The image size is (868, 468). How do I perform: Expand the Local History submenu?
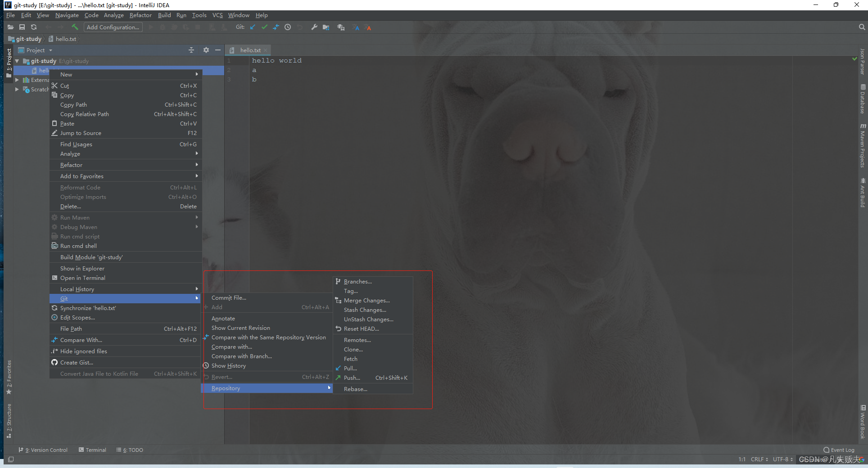pyautogui.click(x=125, y=289)
